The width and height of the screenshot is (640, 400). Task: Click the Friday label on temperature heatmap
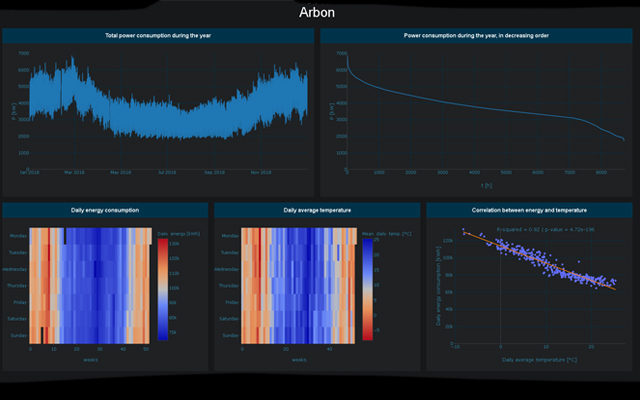tap(231, 302)
